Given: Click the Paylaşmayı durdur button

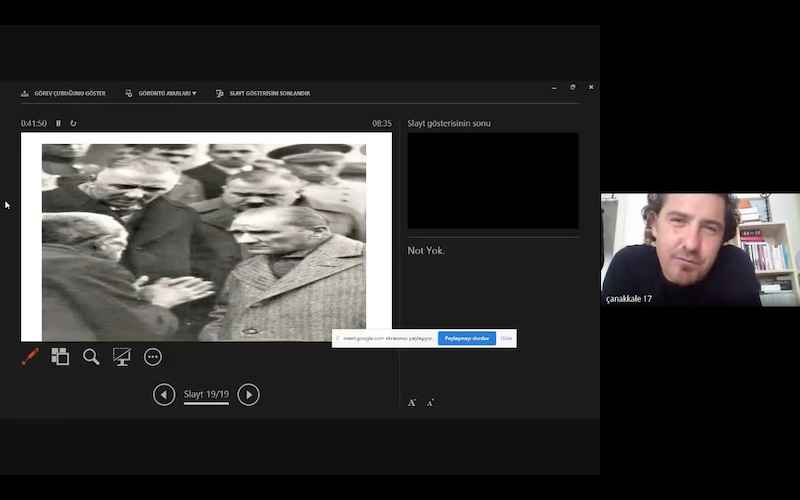Looking at the screenshot, I should [x=466, y=339].
